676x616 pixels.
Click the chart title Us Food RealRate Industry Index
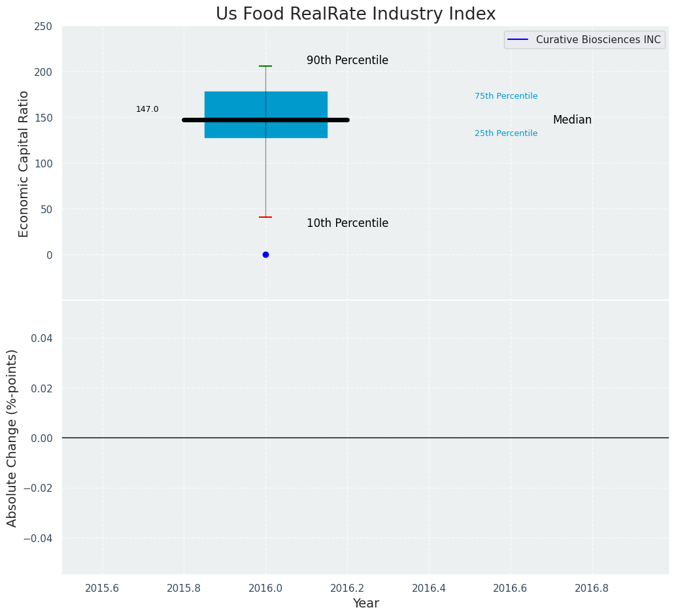point(356,14)
